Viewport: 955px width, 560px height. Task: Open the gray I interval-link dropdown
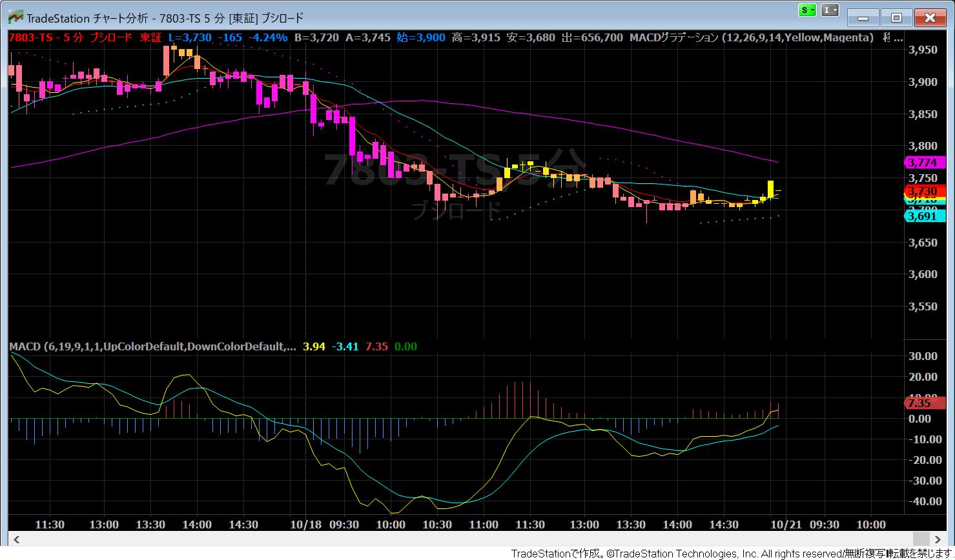(x=830, y=10)
